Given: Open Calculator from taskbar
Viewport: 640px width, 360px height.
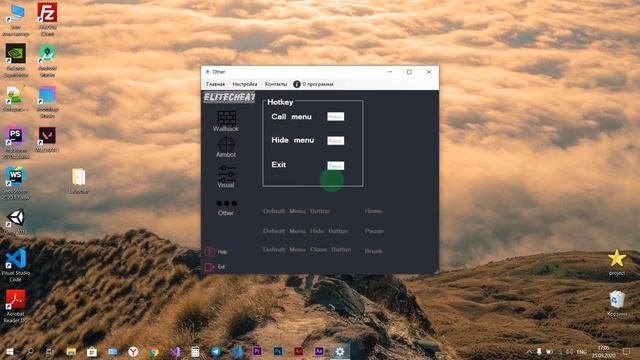Looking at the screenshot, I should click(x=195, y=351).
